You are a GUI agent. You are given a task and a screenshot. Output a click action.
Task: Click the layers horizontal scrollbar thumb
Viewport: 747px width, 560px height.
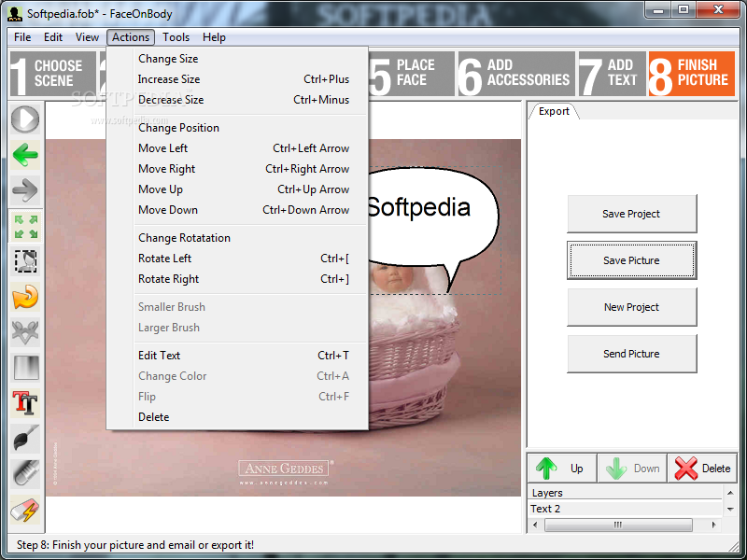tap(618, 525)
